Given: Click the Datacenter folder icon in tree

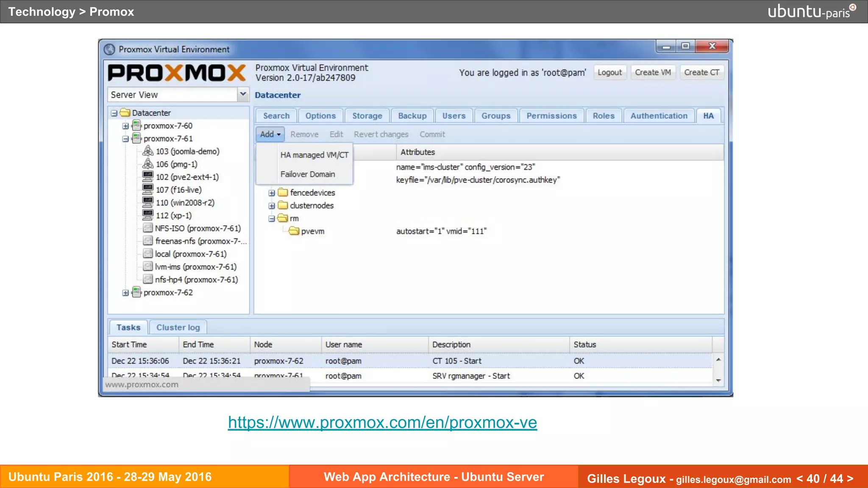Looking at the screenshot, I should click(125, 113).
